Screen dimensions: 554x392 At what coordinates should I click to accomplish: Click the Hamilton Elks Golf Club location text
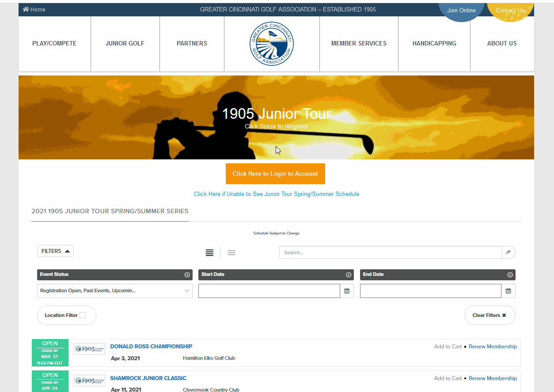point(209,358)
